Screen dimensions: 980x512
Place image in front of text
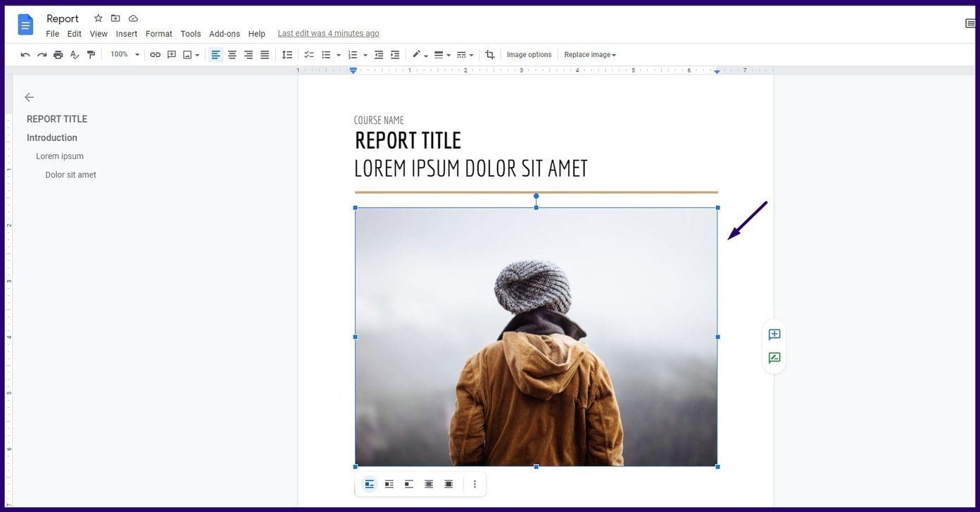coord(448,484)
